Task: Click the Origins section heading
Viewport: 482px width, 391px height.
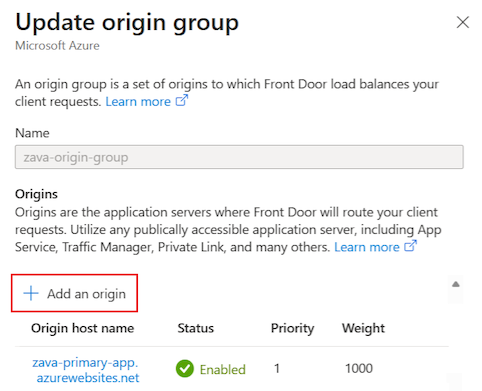Action: tap(36, 194)
